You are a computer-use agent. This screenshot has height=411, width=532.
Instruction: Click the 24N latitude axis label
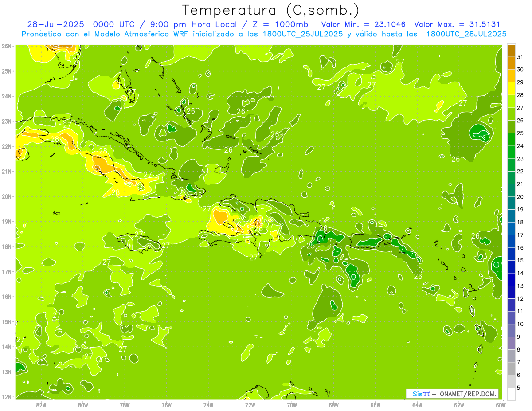pos(7,96)
